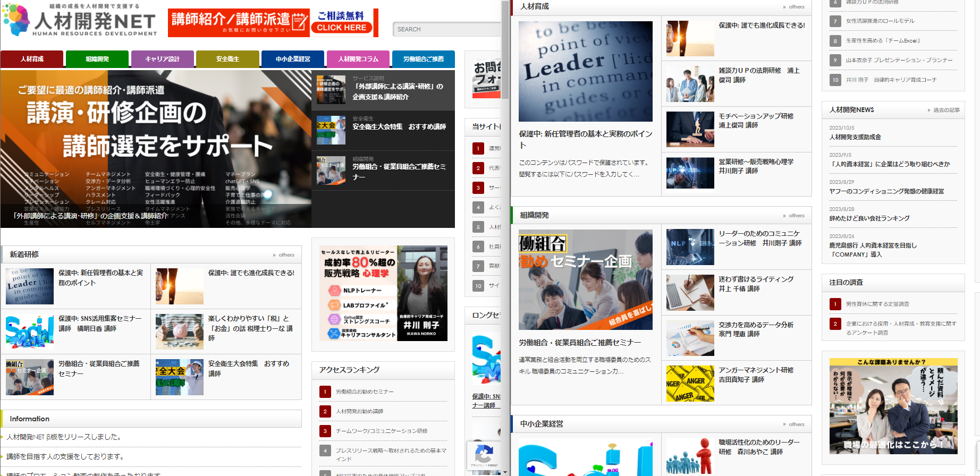Open the 人材育成 navigation tab
Screen dimensions: 980x476
pos(32,59)
